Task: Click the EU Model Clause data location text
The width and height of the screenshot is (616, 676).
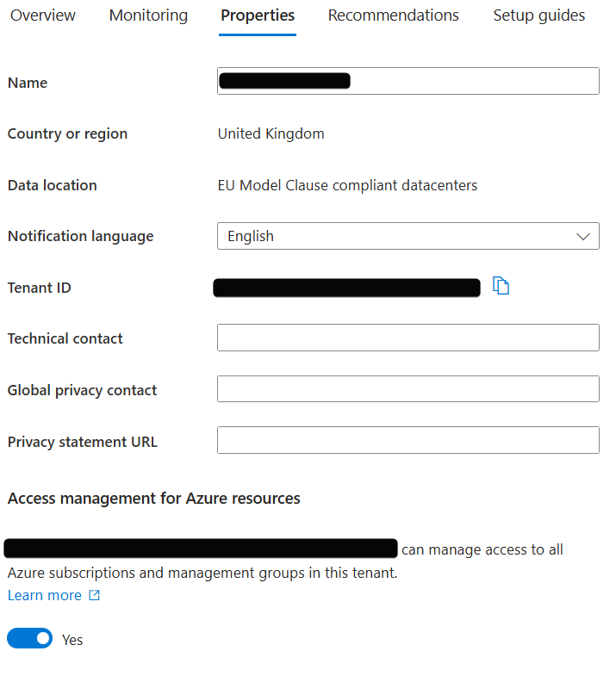Action: 347,185
